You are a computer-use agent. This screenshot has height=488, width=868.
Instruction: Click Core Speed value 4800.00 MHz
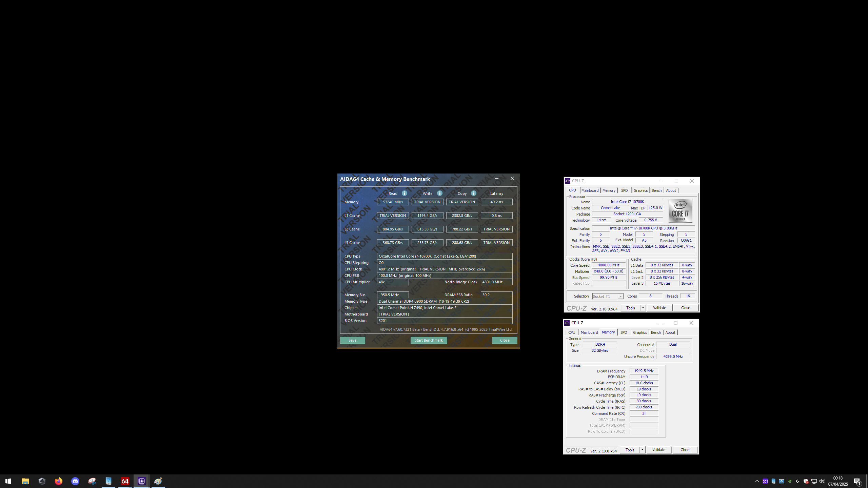pyautogui.click(x=609, y=265)
